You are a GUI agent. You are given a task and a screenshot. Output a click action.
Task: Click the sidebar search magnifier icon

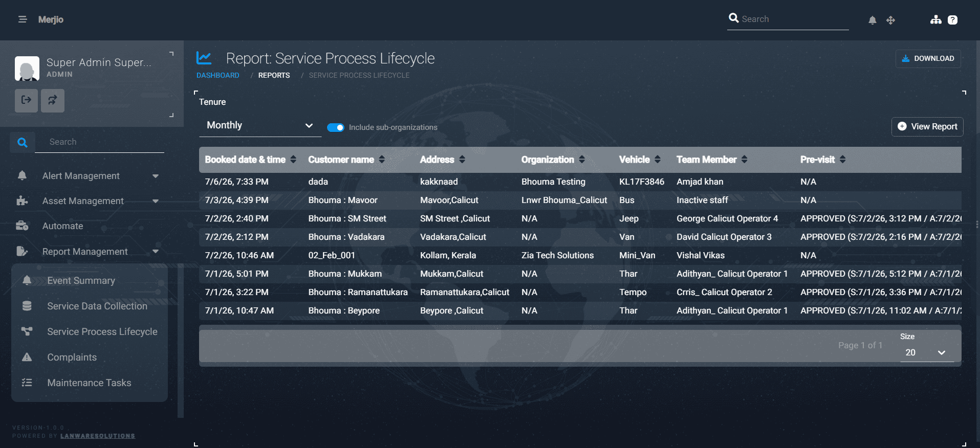coord(23,142)
